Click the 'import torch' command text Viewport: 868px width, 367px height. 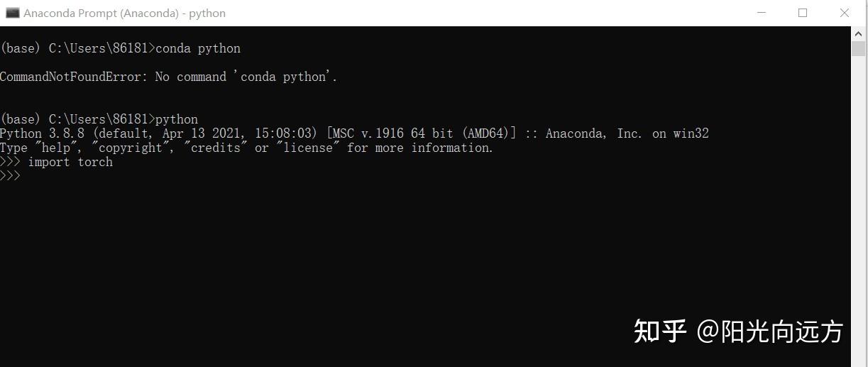pos(70,162)
